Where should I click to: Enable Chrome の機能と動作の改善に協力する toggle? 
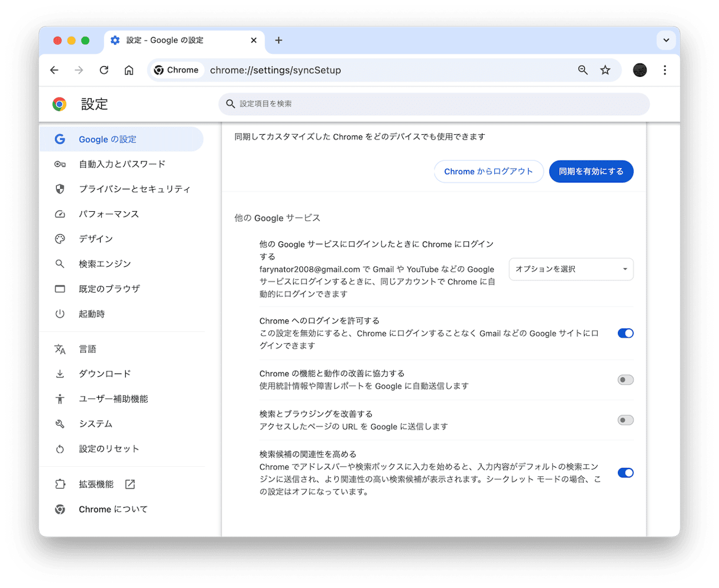(625, 380)
